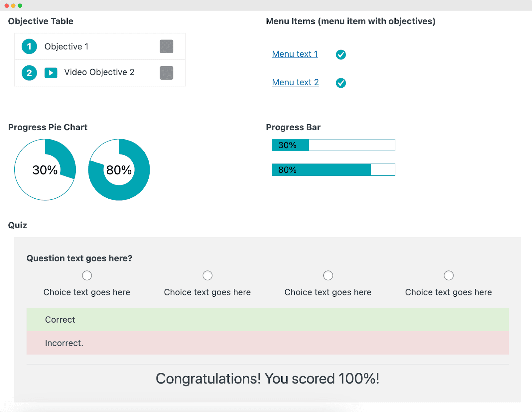Select the second quiz choice radio button
This screenshot has height=412, width=532.
click(207, 275)
